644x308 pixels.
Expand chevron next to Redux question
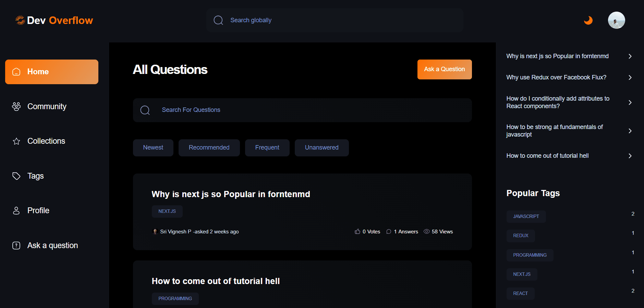630,77
